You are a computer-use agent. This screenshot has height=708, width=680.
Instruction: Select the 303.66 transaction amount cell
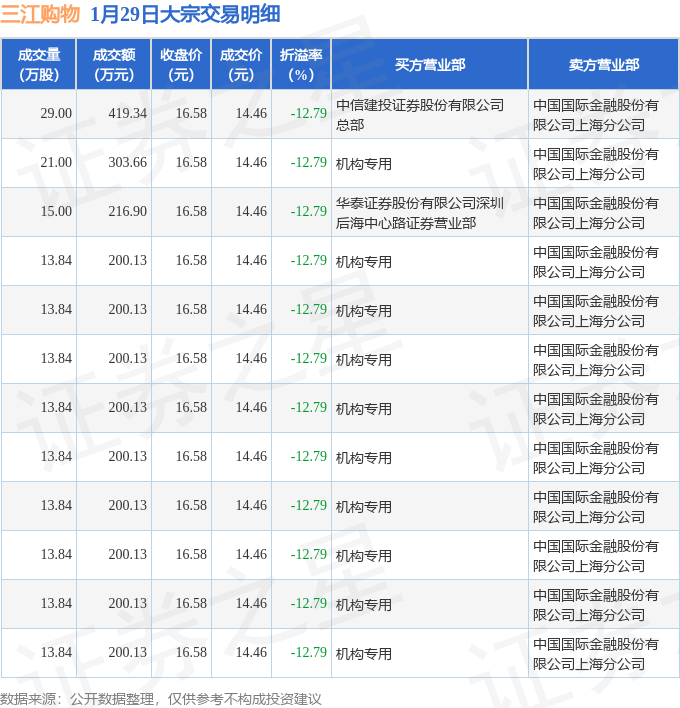tap(127, 163)
